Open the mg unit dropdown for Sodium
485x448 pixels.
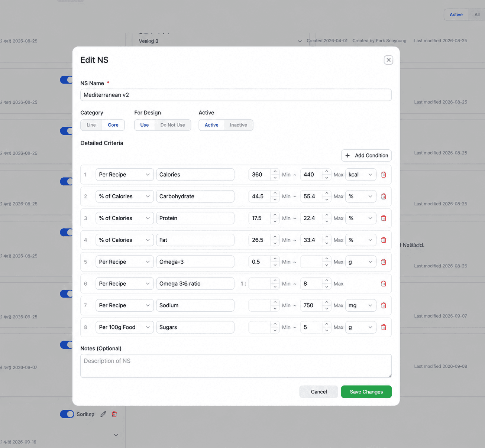361,305
